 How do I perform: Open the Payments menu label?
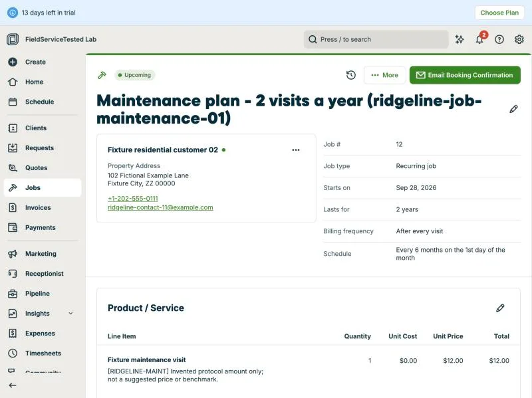pyautogui.click(x=41, y=227)
